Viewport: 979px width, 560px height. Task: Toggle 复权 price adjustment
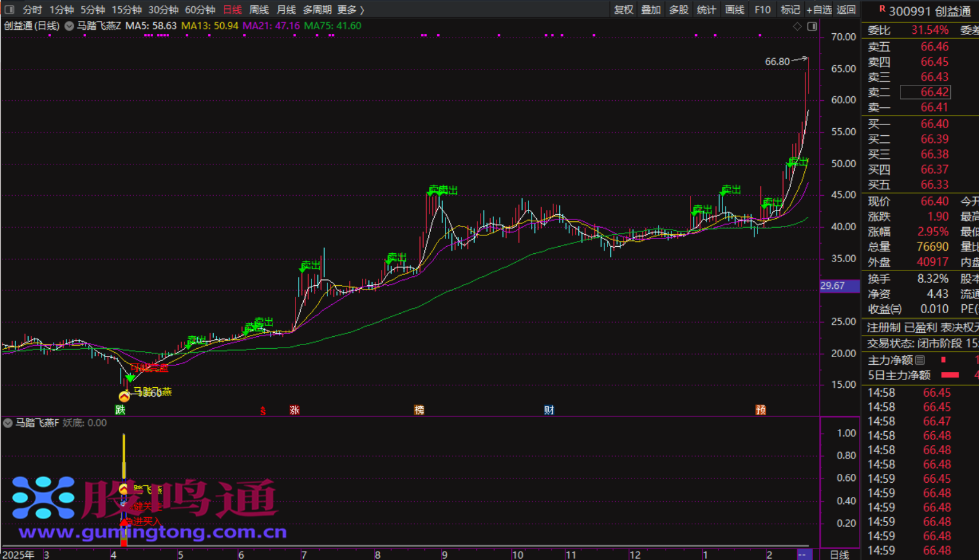[624, 10]
